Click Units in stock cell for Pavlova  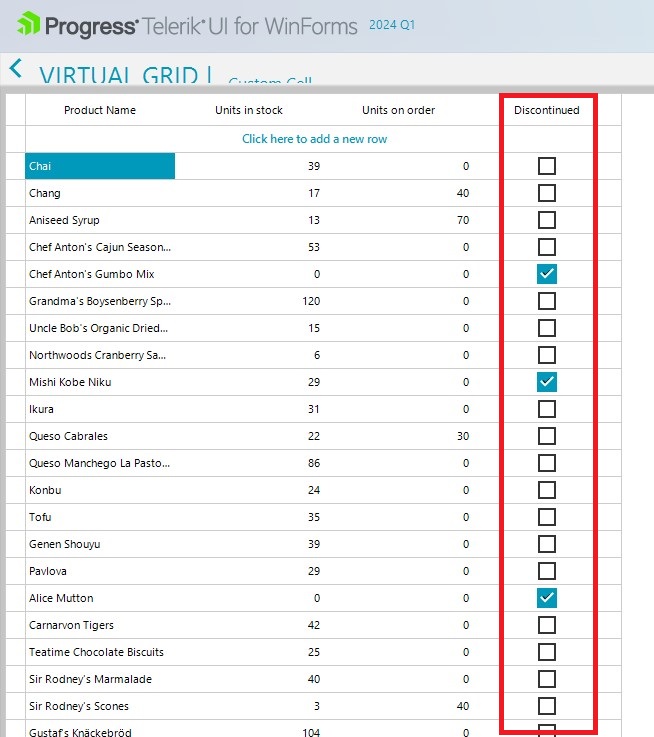tap(249, 571)
